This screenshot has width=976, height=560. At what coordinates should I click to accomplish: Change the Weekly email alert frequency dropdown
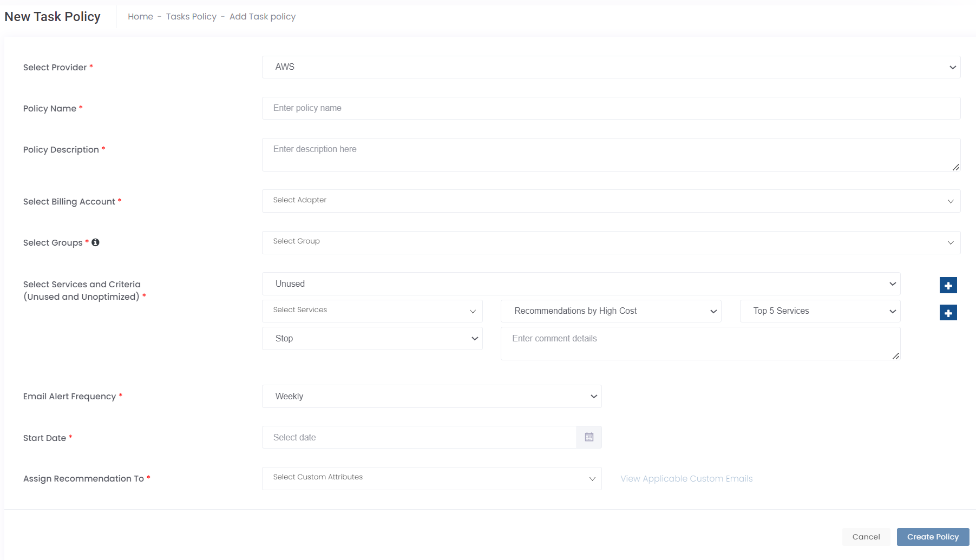point(431,397)
